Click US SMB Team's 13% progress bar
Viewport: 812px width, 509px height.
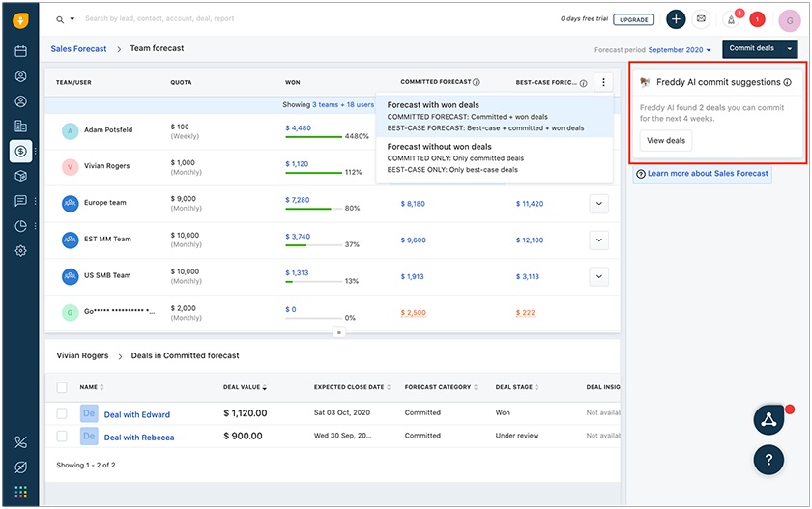coord(314,282)
